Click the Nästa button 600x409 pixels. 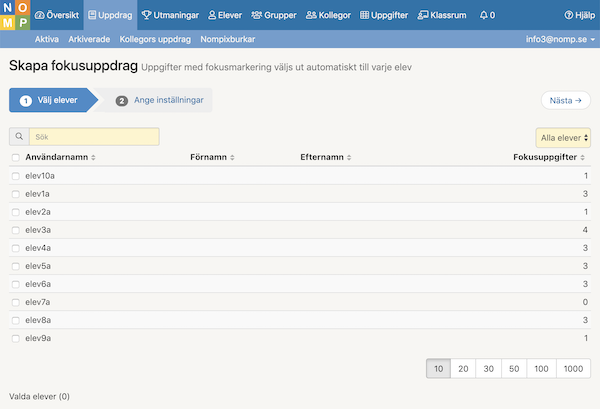(566, 100)
